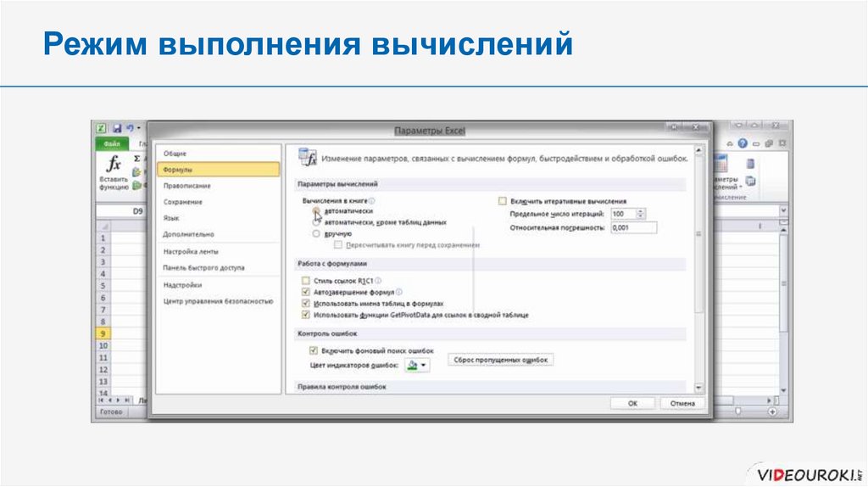Open Excel Help via the blue question mark icon

click(x=743, y=143)
